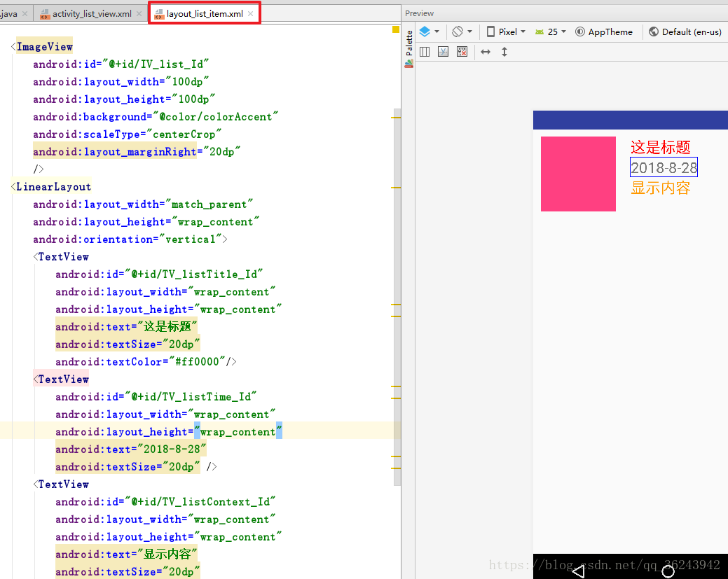Click the AppTheme theme selector
The width and height of the screenshot is (728, 579).
click(x=604, y=32)
